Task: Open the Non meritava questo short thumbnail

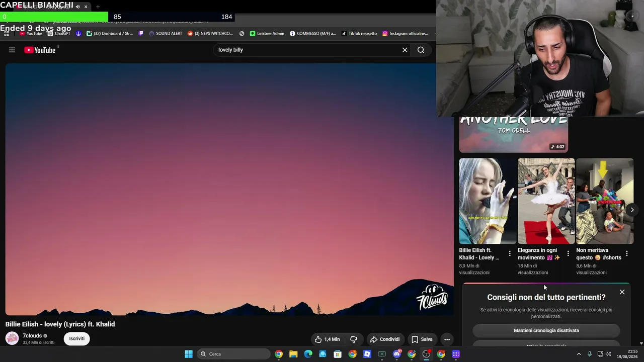Action: (605, 201)
